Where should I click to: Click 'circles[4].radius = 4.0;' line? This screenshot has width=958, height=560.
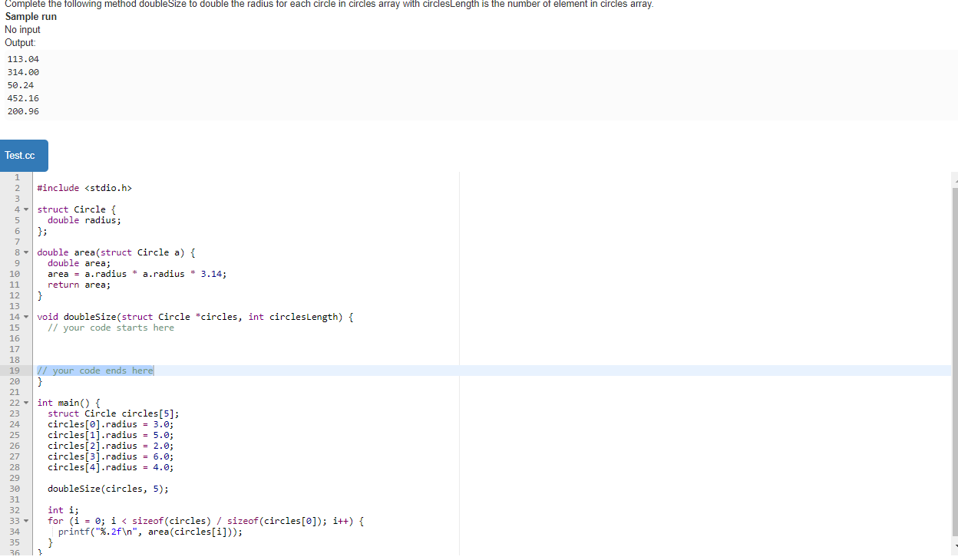point(111,467)
